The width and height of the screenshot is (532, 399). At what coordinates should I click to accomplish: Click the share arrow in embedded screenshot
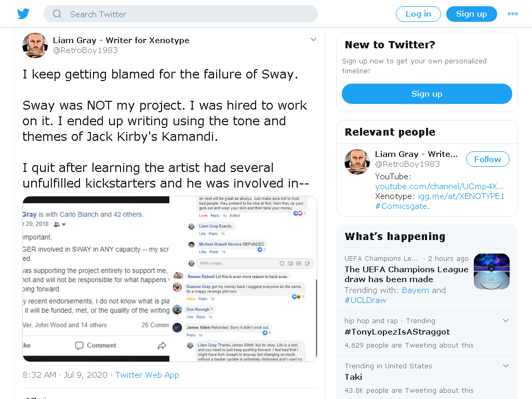[162, 345]
